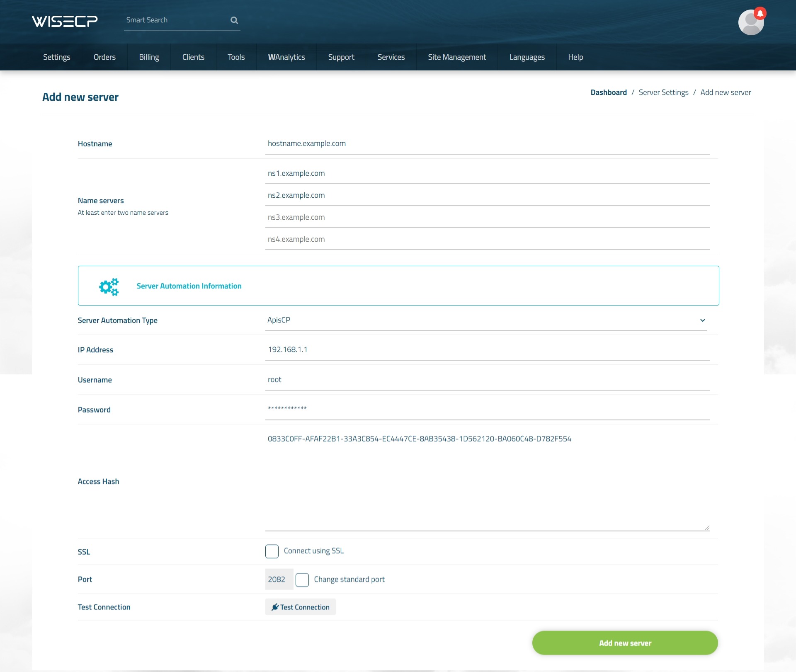Click the green Add new server button
796x672 pixels.
[625, 643]
